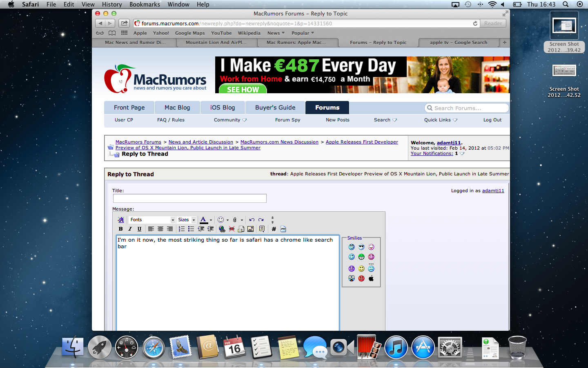The height and width of the screenshot is (368, 588).
Task: Insert an ordered numbered list
Action: pyautogui.click(x=182, y=229)
